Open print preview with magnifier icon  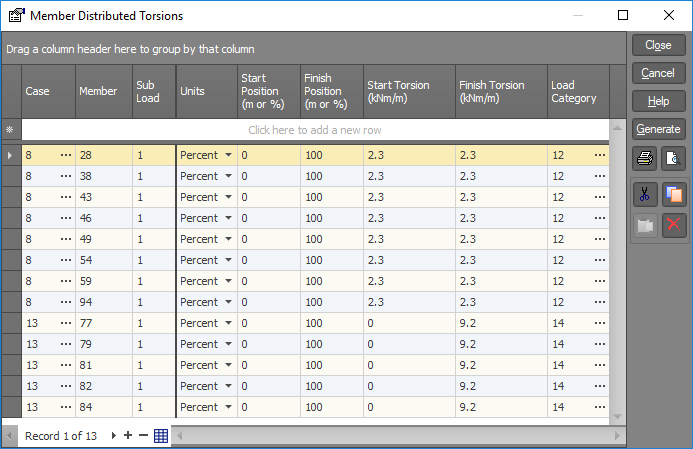(672, 157)
